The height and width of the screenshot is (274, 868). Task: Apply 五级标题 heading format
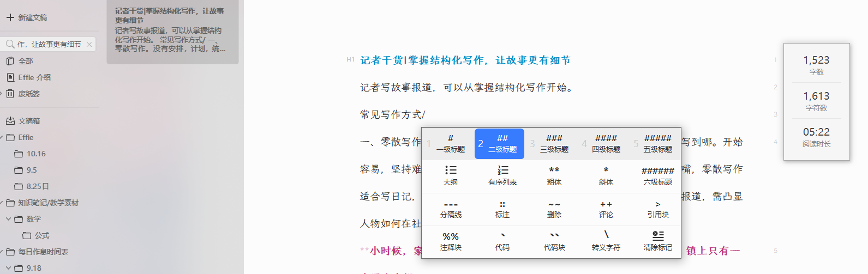click(657, 144)
